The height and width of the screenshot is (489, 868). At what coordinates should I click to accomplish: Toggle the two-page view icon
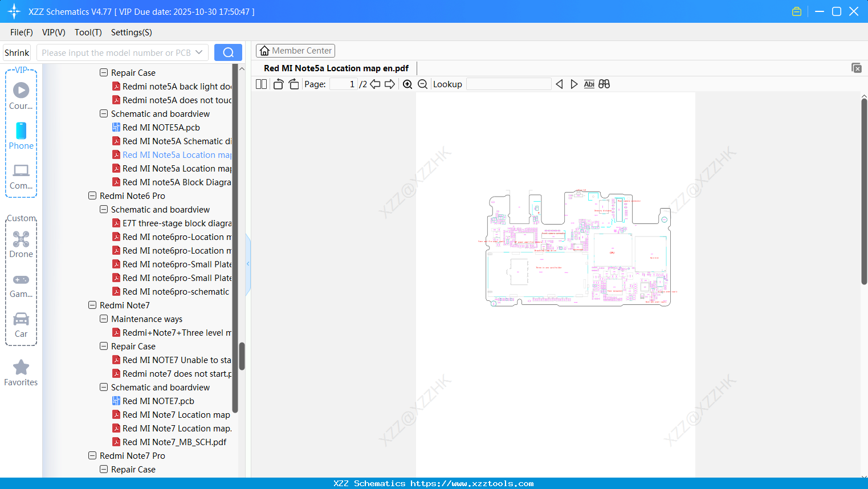click(x=261, y=84)
